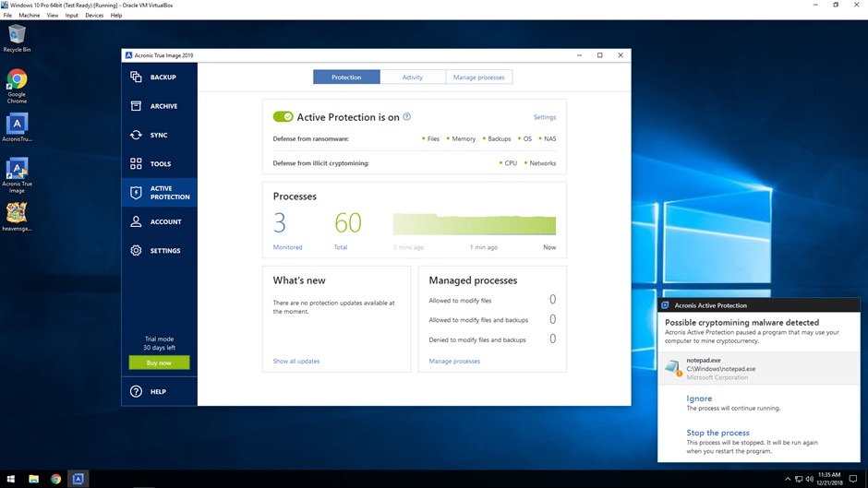Viewport: 868px width, 488px height.
Task: Click the C:\Windows\notepad.exe path text
Action: point(721,369)
